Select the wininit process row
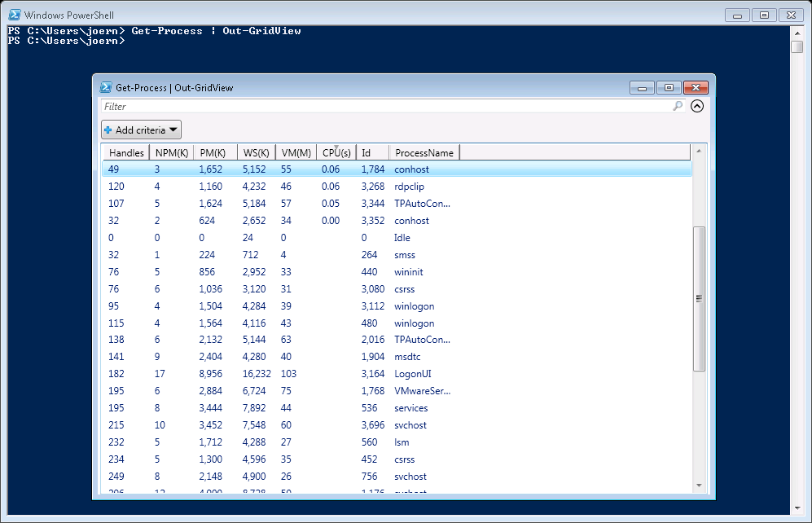812x523 pixels. [x=397, y=272]
